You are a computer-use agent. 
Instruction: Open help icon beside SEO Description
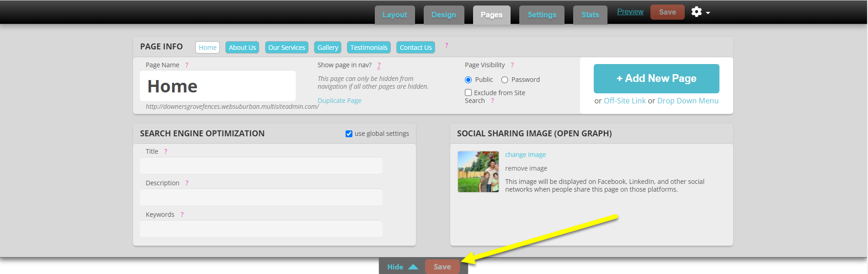click(186, 183)
